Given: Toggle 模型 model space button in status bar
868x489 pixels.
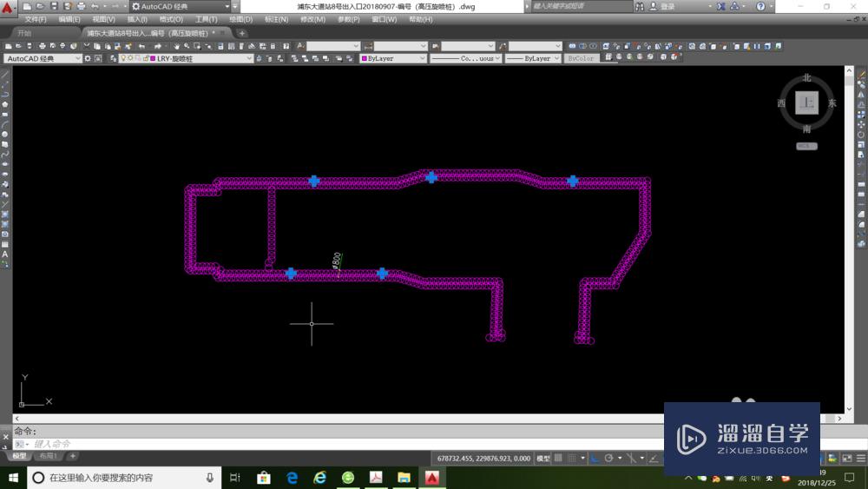Looking at the screenshot, I should pos(543,458).
